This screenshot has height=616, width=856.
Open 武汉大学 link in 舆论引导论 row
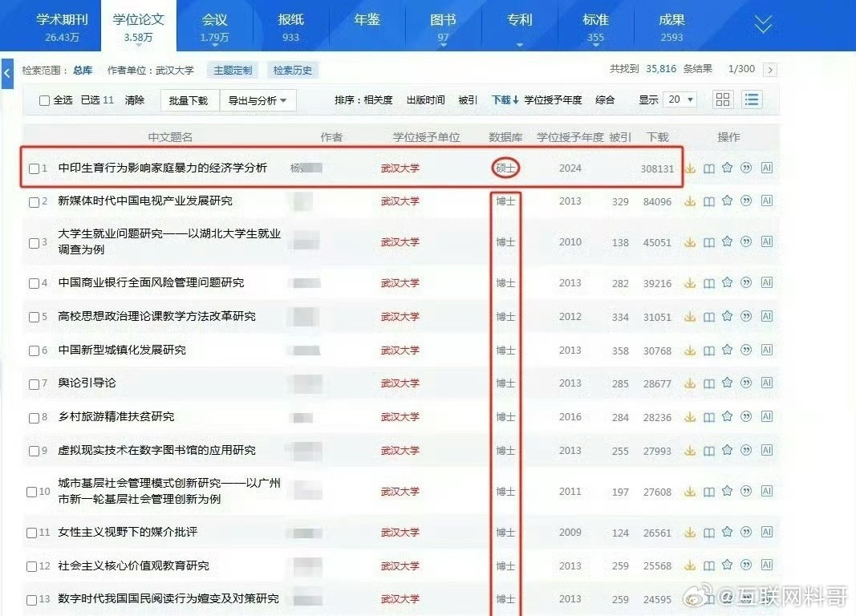coord(400,383)
